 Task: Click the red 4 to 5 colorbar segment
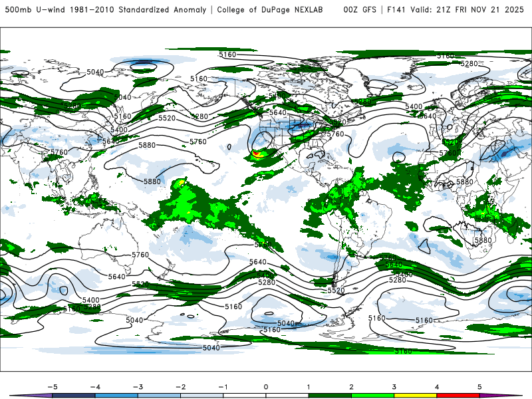point(458,396)
